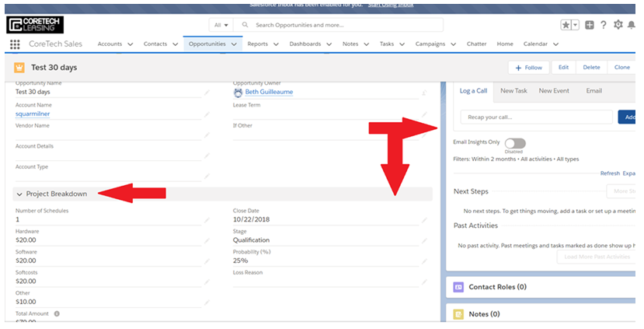Click the Contact Roles icon

click(458, 287)
